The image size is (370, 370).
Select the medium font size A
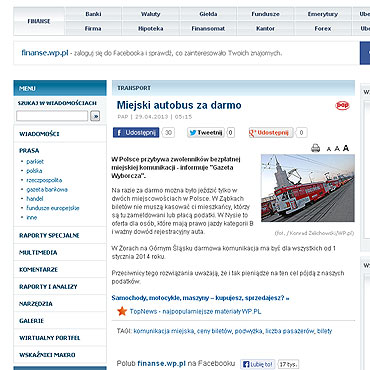pyautogui.click(x=337, y=148)
